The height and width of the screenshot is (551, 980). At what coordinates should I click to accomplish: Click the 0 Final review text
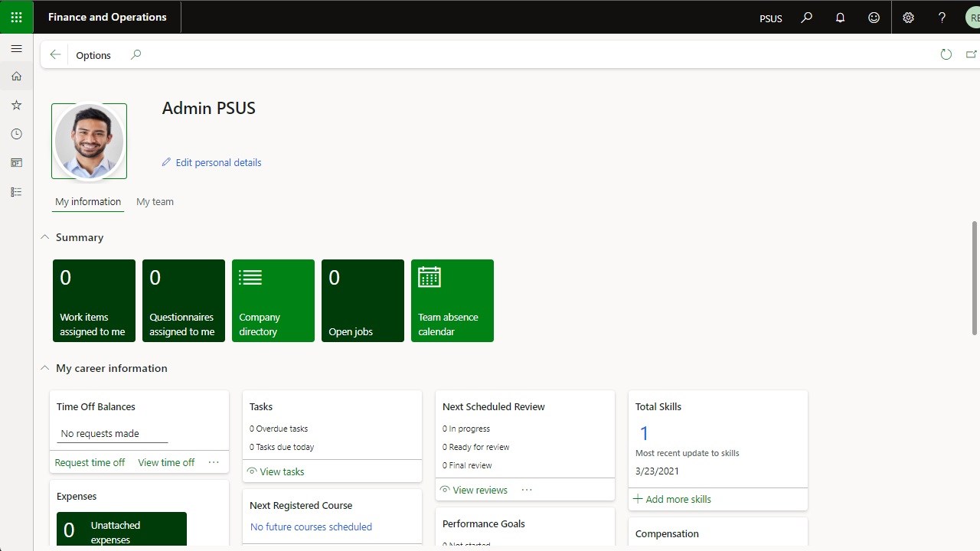click(x=467, y=465)
